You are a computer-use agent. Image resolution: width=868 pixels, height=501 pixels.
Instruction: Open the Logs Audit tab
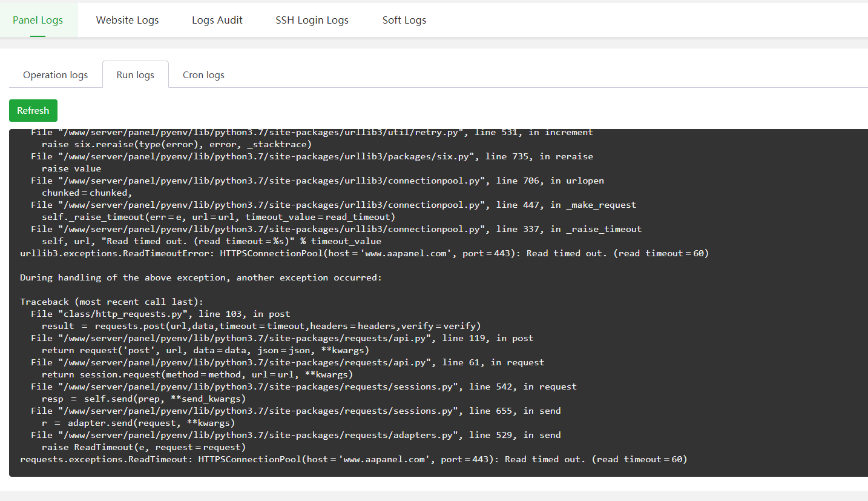[217, 20]
